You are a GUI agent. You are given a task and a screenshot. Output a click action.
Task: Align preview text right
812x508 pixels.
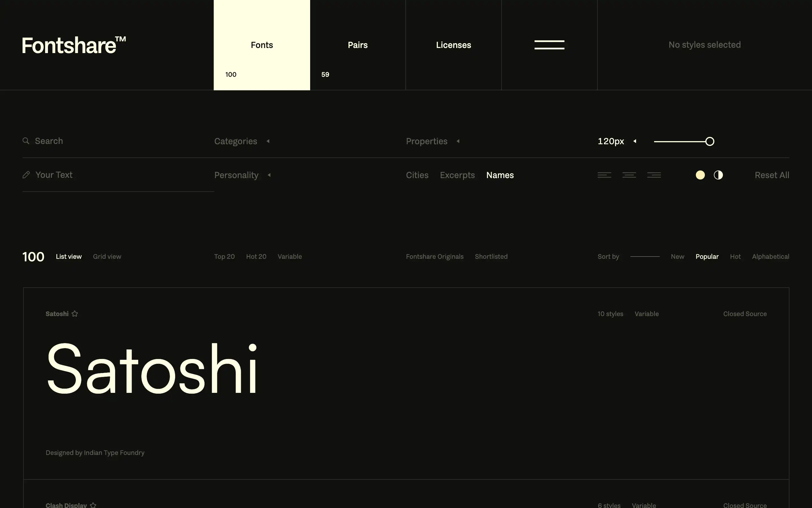click(654, 175)
